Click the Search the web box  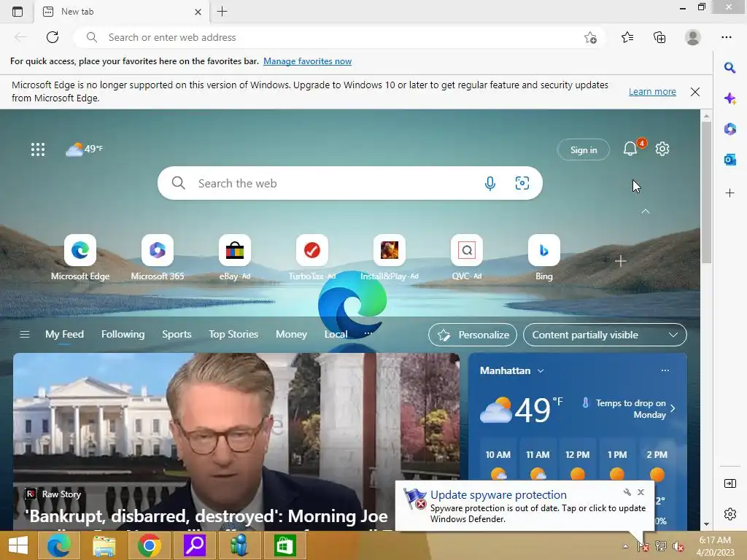[350, 183]
